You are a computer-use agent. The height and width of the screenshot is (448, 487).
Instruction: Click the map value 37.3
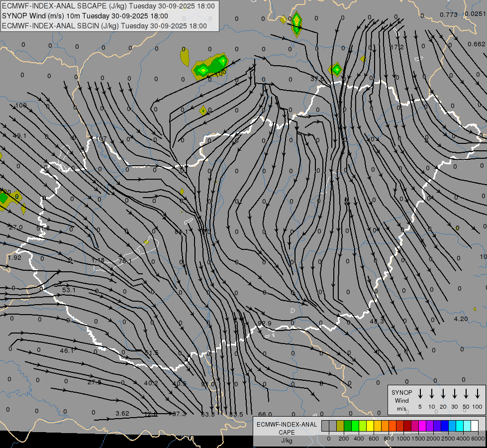179,414
